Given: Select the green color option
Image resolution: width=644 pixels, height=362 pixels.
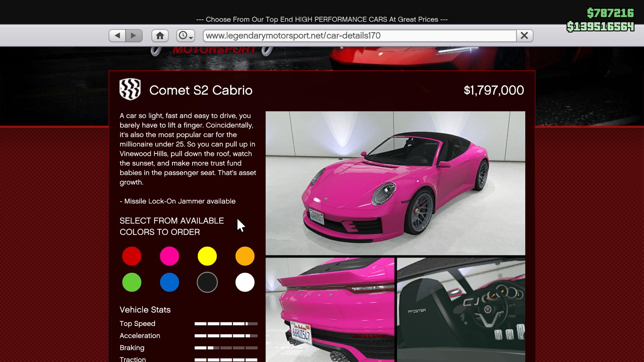Looking at the screenshot, I should point(132,282).
